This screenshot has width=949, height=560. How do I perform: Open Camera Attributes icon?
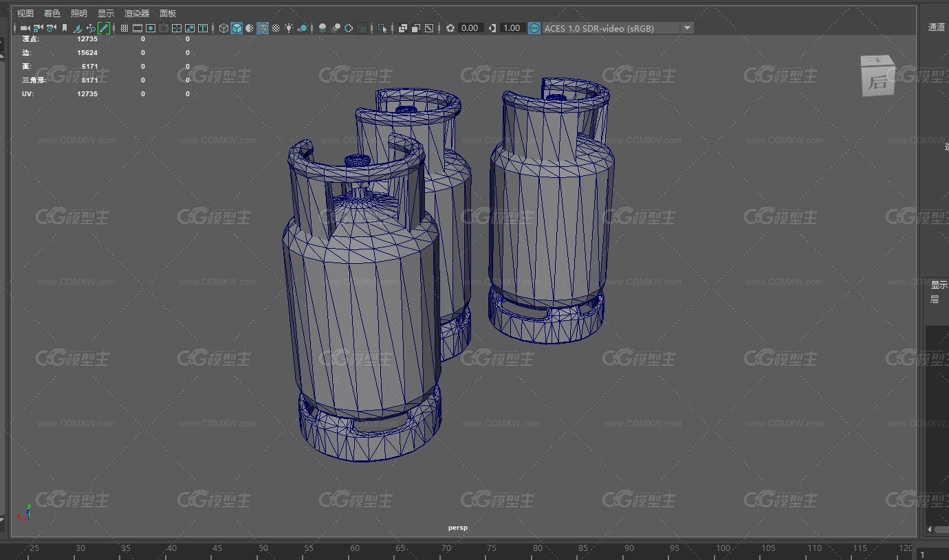pos(52,28)
